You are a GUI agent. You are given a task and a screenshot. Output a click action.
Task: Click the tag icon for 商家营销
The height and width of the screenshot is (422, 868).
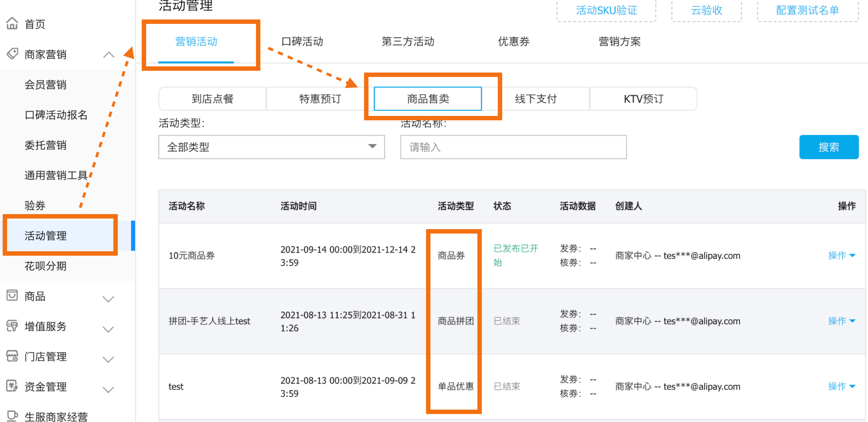[12, 54]
